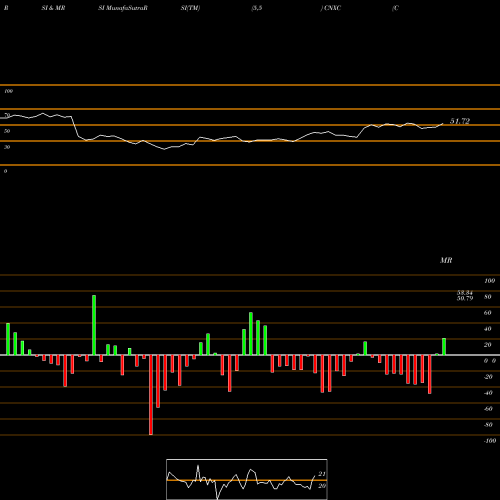Click the RSI value 51.72

pos(460,121)
